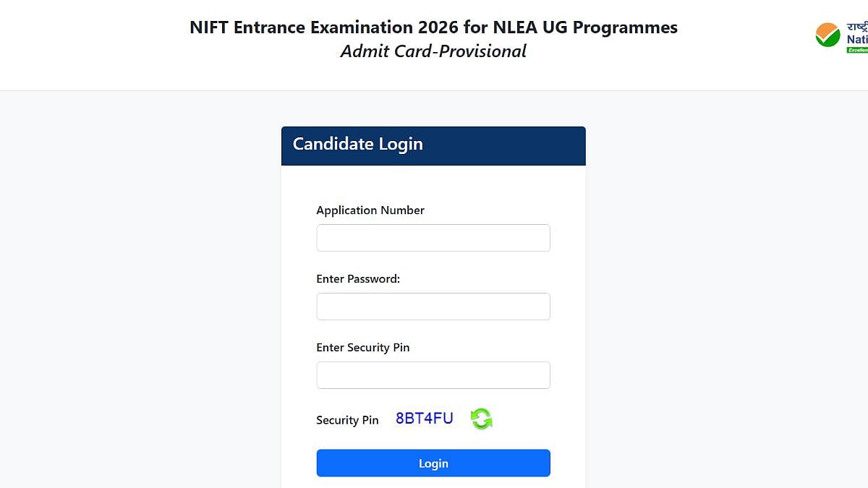Screen dimensions: 868x488
Task: Click the Security Pin label
Action: tap(347, 419)
